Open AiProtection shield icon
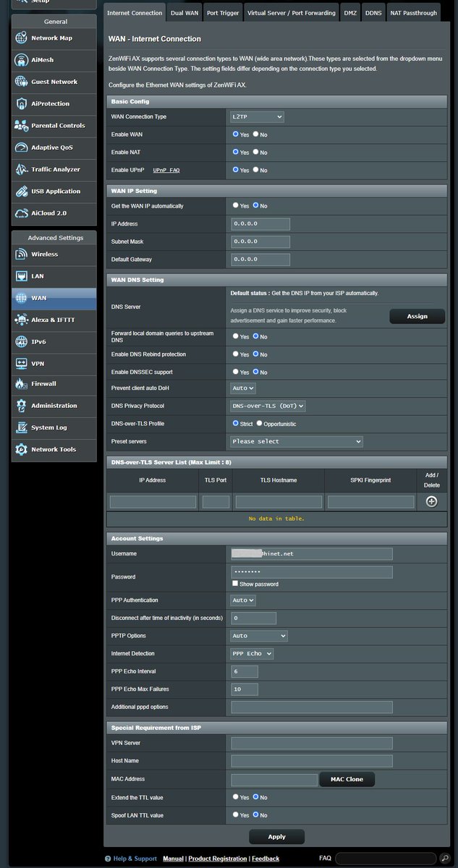This screenshot has height=868, width=458. coord(22,104)
